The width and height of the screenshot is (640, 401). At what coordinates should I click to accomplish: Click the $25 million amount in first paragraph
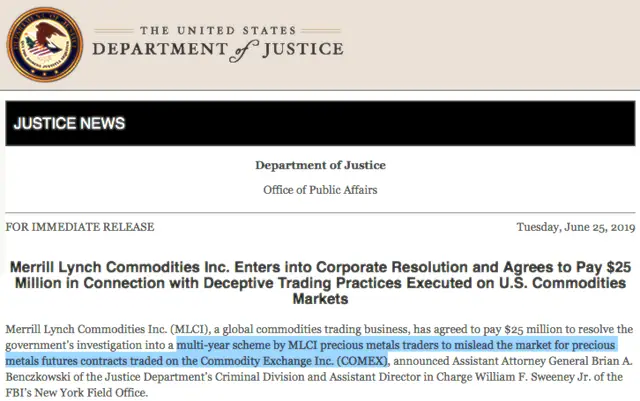point(531,329)
